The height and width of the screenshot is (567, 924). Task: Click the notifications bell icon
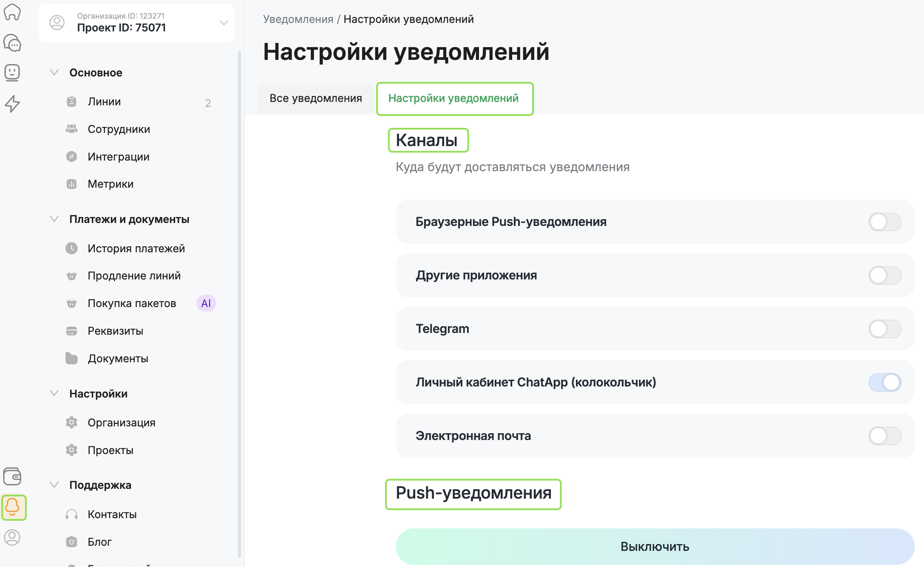tap(13, 507)
